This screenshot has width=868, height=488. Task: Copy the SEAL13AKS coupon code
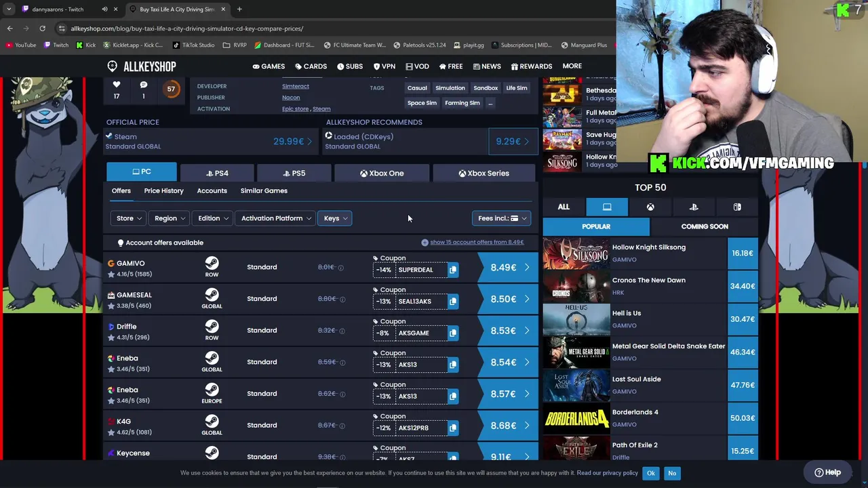(x=453, y=301)
